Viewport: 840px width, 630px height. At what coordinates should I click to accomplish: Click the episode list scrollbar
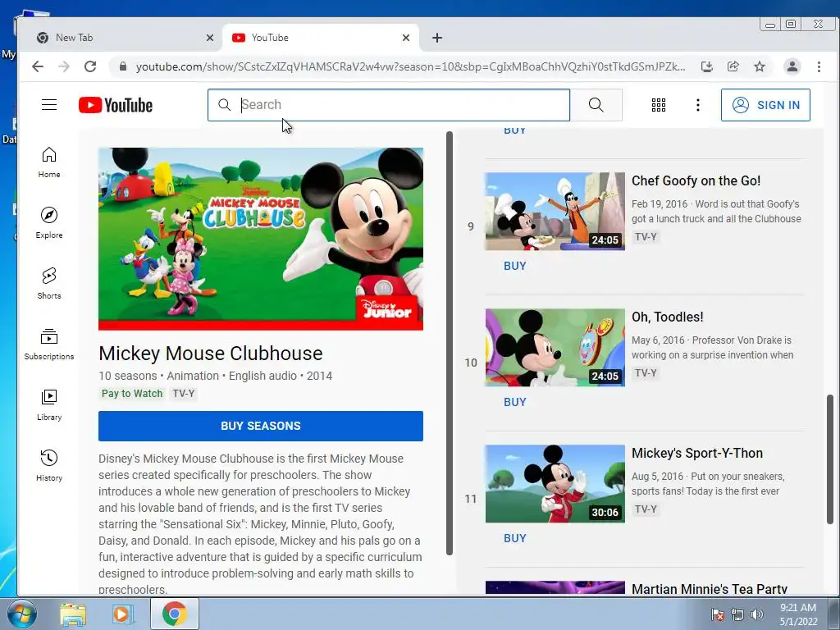click(450, 343)
